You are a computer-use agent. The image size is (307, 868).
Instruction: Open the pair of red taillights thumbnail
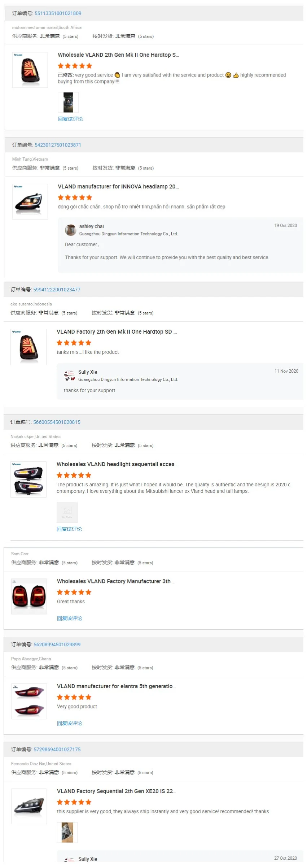click(x=29, y=596)
